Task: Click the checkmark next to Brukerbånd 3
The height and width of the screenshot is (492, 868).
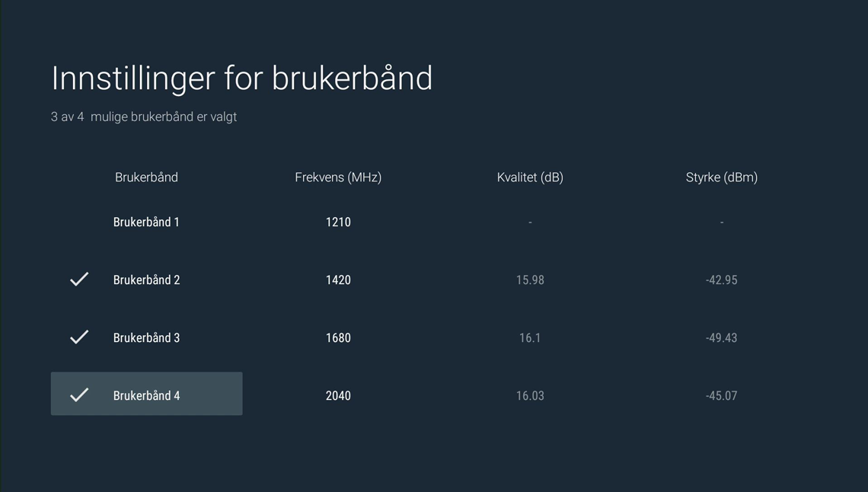Action: 78,337
